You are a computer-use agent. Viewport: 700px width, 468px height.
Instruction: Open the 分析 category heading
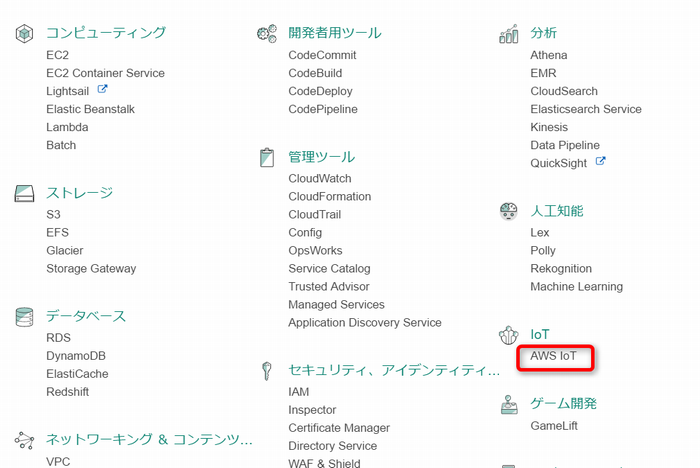pos(543,33)
